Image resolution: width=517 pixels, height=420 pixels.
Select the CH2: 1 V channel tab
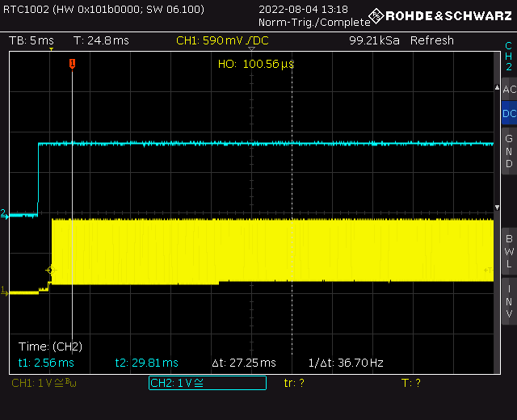[x=207, y=383]
